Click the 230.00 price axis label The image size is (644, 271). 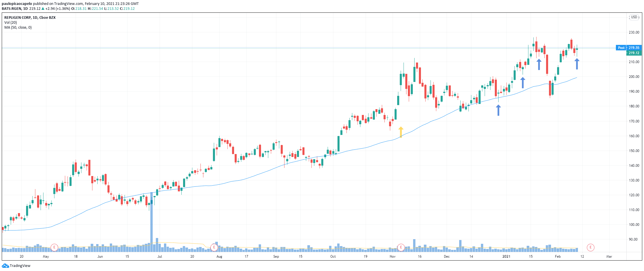634,32
